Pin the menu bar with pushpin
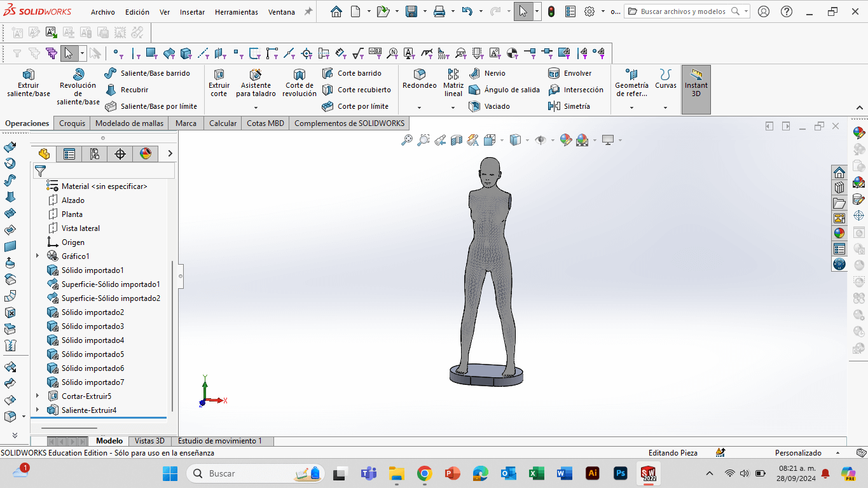Image resolution: width=868 pixels, height=488 pixels. pyautogui.click(x=308, y=11)
